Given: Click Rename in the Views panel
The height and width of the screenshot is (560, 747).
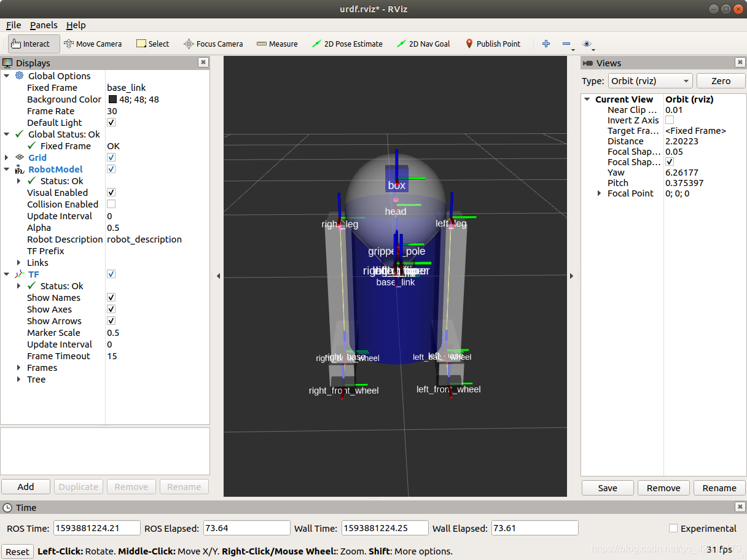Looking at the screenshot, I should tap(719, 488).
